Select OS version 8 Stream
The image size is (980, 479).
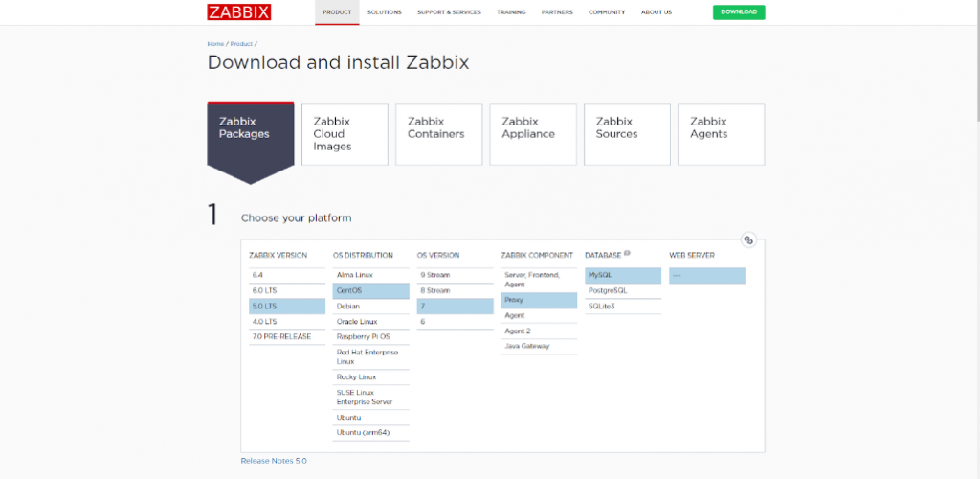[x=455, y=291]
